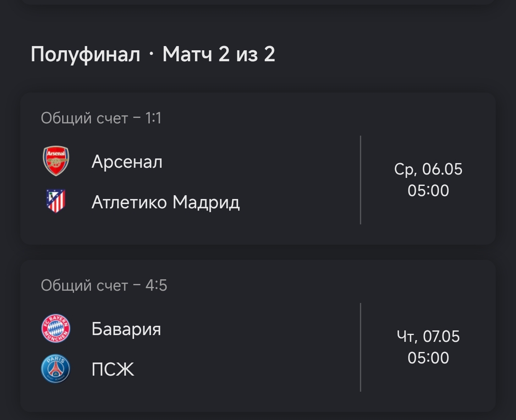Tap the Общий счет – 4:5 label
The width and height of the screenshot is (516, 420).
[104, 286]
